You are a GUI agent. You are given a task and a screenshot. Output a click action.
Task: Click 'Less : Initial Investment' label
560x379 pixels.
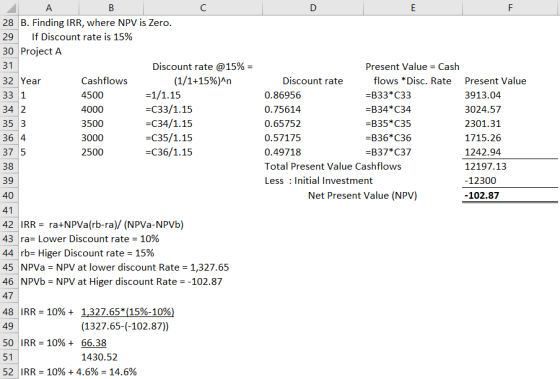(319, 181)
